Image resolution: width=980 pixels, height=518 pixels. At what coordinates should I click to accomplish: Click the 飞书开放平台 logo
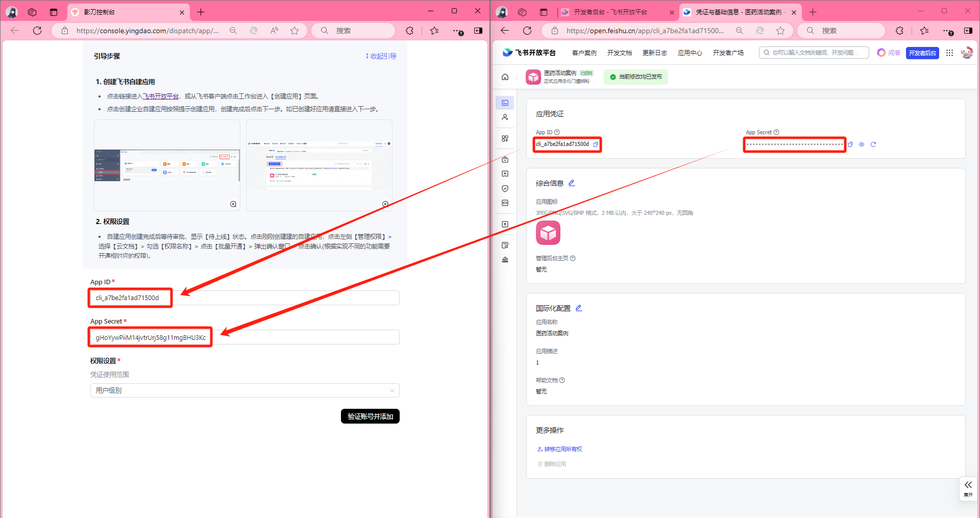529,53
